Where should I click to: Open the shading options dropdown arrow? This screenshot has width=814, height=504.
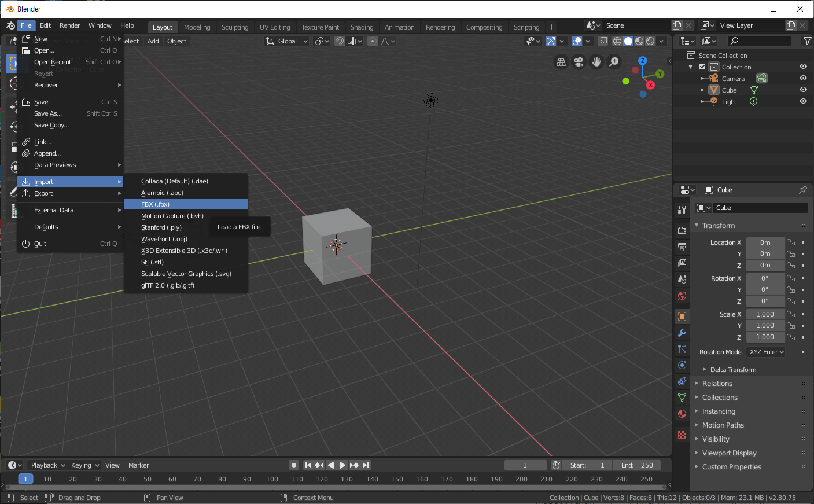tap(661, 41)
